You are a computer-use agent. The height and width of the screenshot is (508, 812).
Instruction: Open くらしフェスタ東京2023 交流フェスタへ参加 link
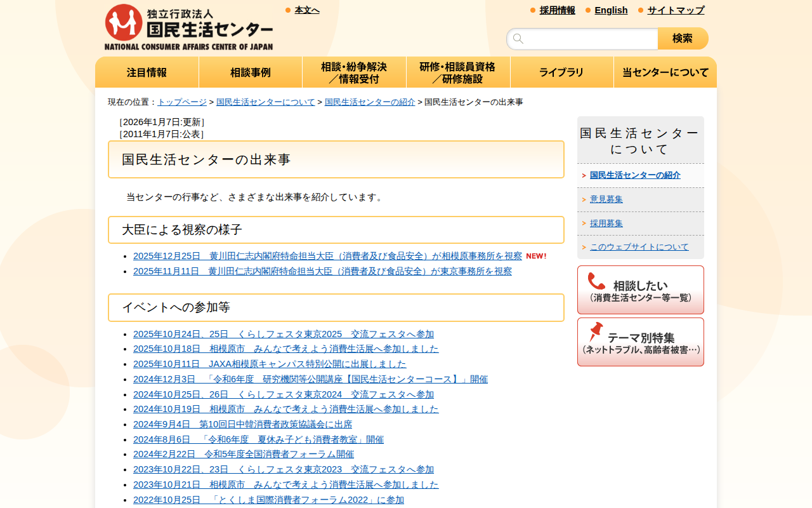(x=284, y=469)
